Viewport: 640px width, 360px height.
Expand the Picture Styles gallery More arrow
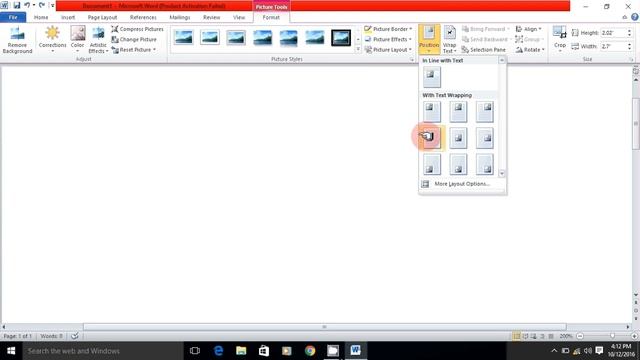[x=358, y=49]
